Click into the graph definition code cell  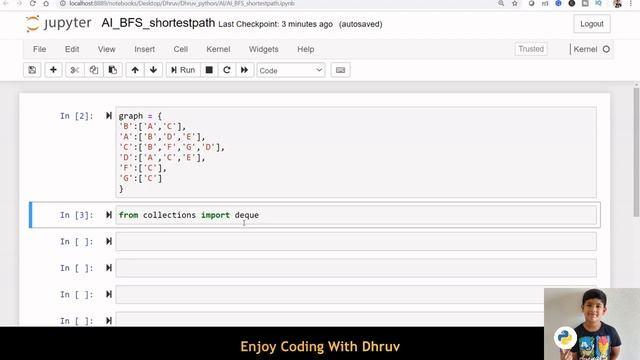click(x=356, y=152)
